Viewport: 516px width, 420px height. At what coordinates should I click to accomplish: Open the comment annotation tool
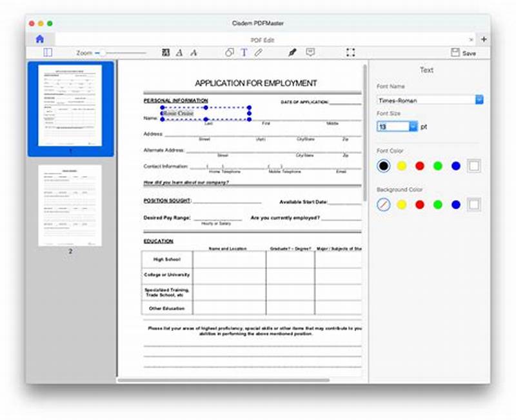311,52
